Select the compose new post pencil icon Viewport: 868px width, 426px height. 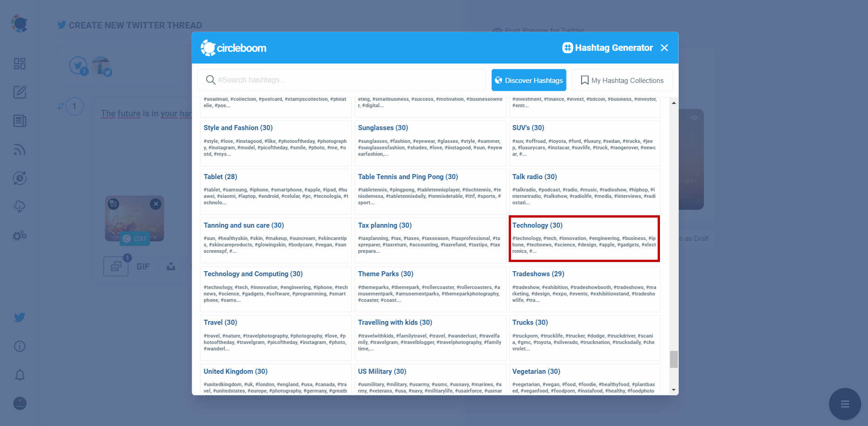pos(19,92)
